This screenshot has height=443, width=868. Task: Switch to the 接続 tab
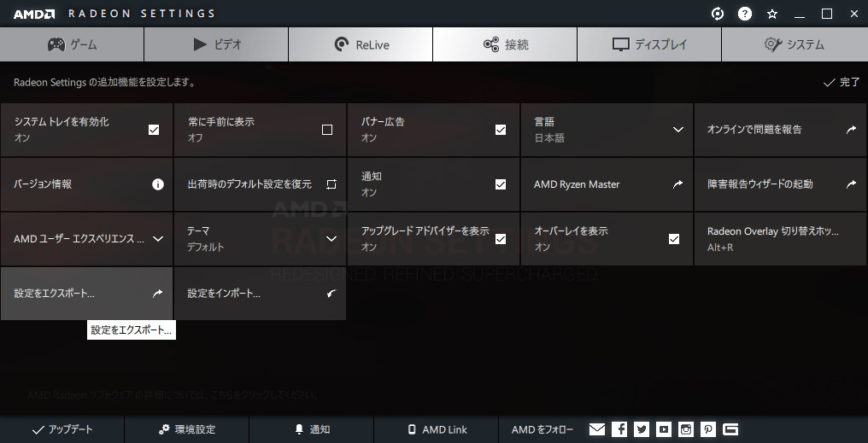coord(505,44)
